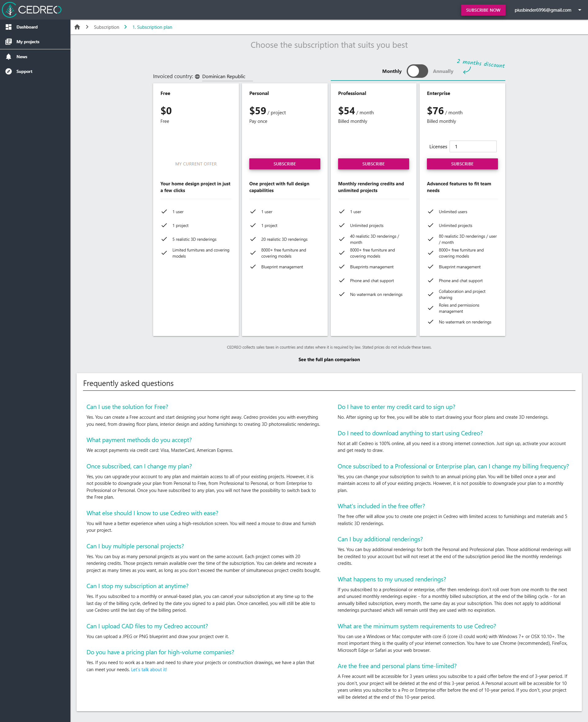Click the globe icon beside invoiced country
The height and width of the screenshot is (722, 588).
click(197, 77)
